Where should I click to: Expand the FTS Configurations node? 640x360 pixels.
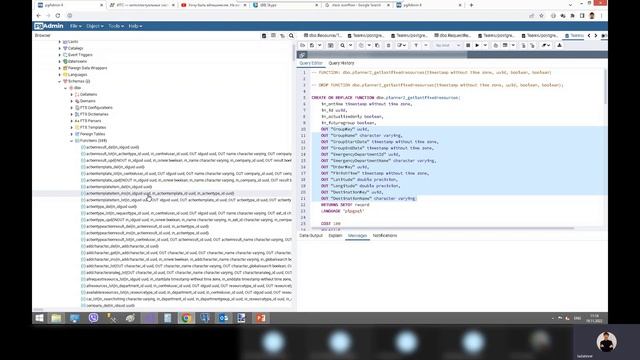click(71, 108)
